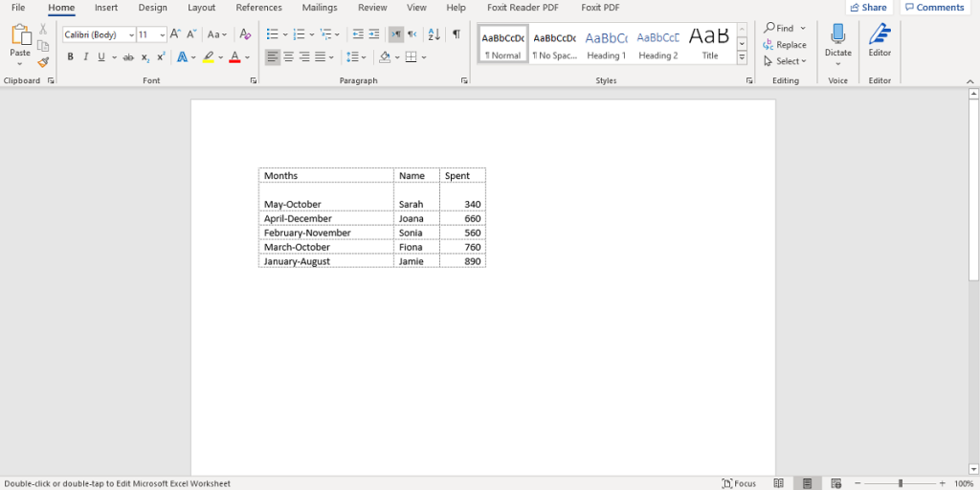Click the Share button
The width and height of the screenshot is (980, 490).
pos(869,8)
